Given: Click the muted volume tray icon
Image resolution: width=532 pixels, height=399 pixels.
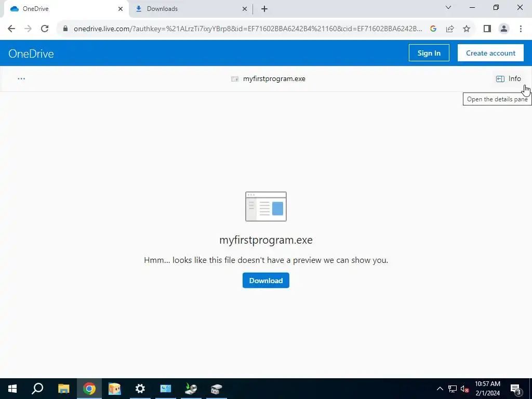Looking at the screenshot, I should coord(464,389).
